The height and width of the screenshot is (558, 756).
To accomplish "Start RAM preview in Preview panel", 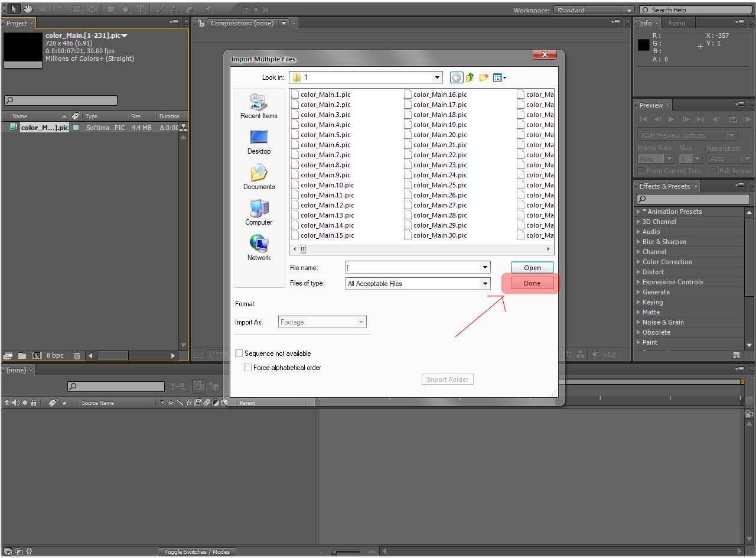I will pyautogui.click(x=747, y=119).
